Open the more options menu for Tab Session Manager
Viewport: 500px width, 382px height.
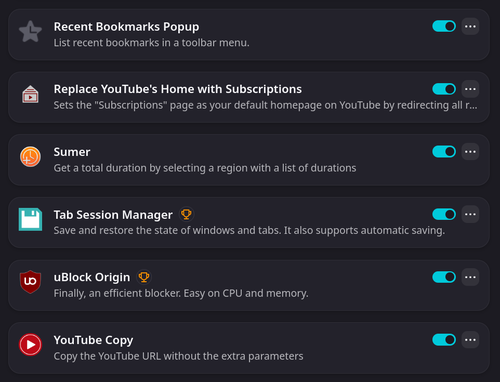pos(470,214)
